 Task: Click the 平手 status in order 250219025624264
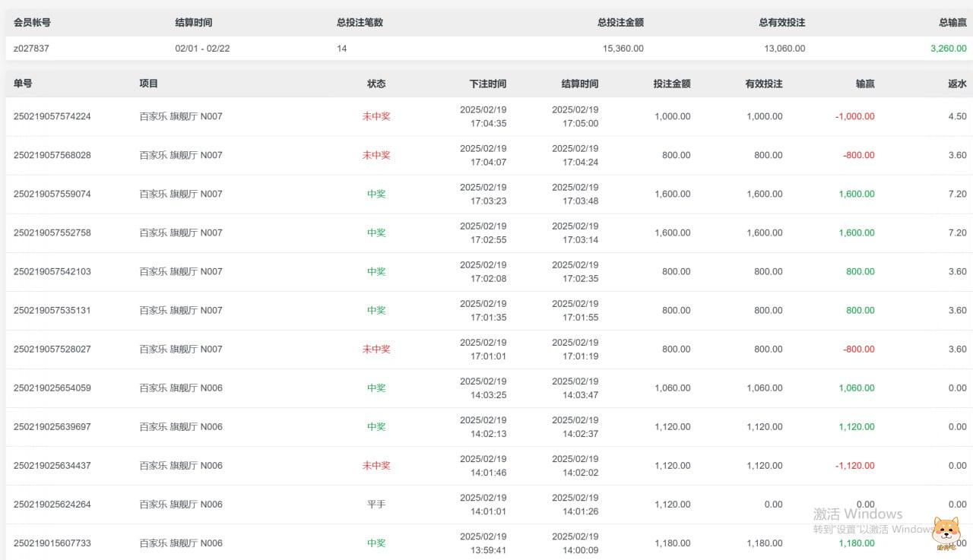(x=376, y=504)
